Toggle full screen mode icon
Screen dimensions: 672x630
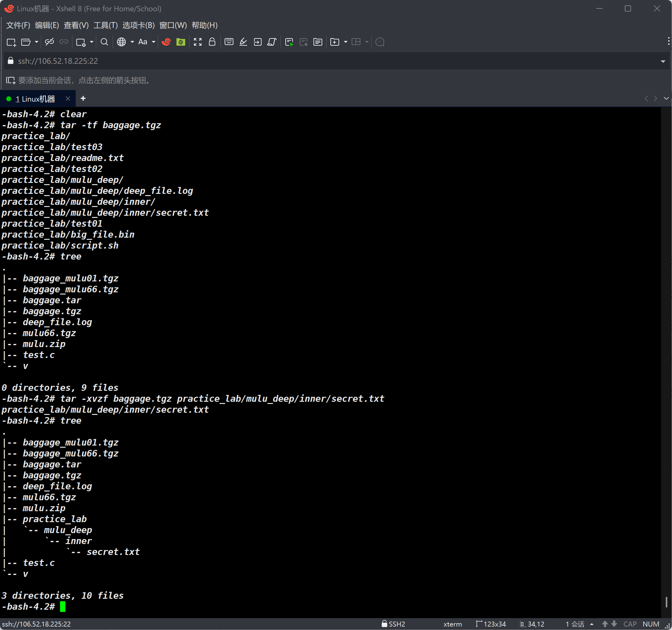click(x=198, y=42)
